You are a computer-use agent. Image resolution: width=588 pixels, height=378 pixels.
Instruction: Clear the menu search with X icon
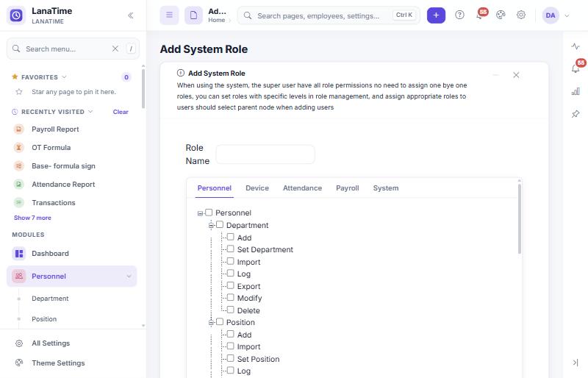[x=115, y=49]
